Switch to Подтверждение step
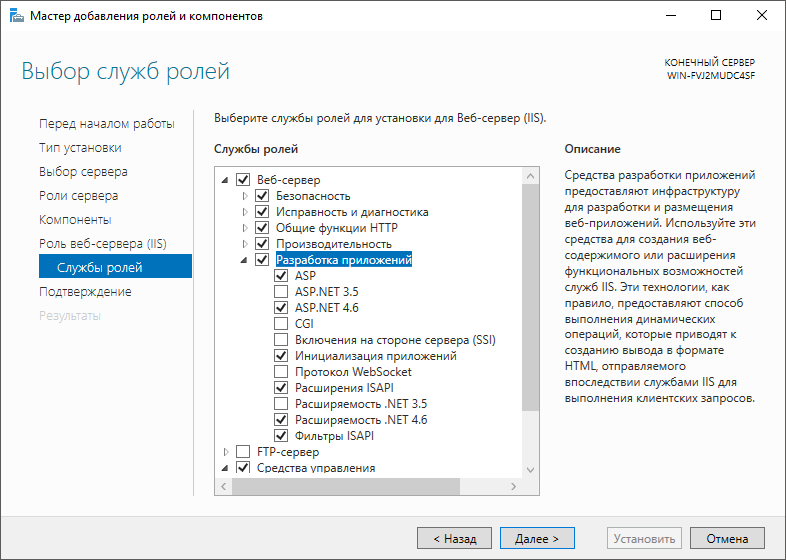Screen dimensions: 786x560 85,292
